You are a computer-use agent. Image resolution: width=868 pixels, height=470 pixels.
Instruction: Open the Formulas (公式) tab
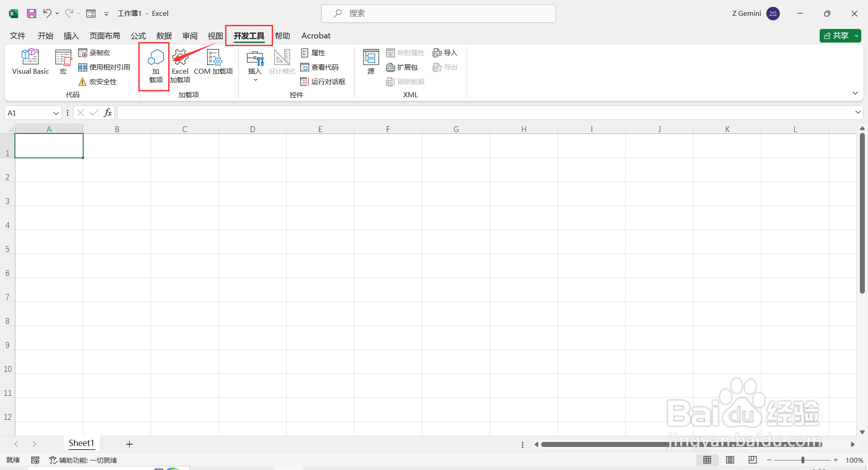click(138, 36)
